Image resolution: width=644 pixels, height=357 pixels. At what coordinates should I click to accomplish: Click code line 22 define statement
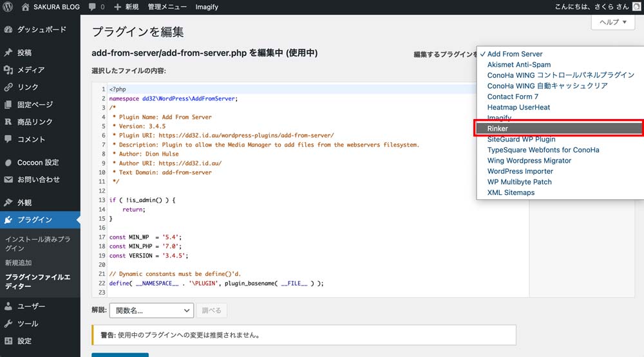coord(216,283)
